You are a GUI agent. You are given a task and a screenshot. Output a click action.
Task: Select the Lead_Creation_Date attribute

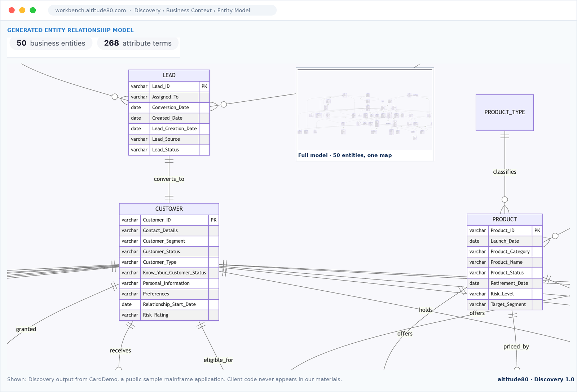click(169, 129)
